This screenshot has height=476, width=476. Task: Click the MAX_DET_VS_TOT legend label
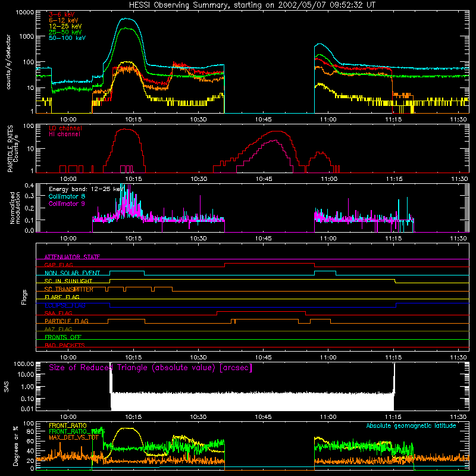(74, 437)
